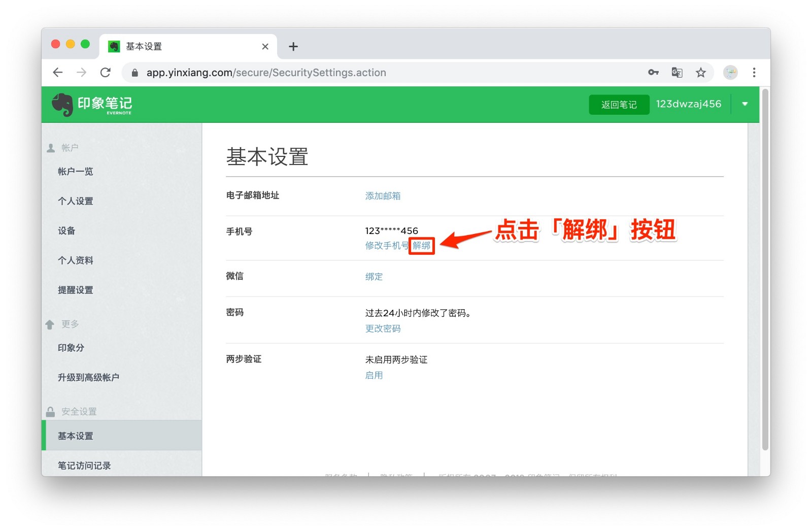Open 升级到高级帐户 sidebar item
812x531 pixels.
coord(88,377)
